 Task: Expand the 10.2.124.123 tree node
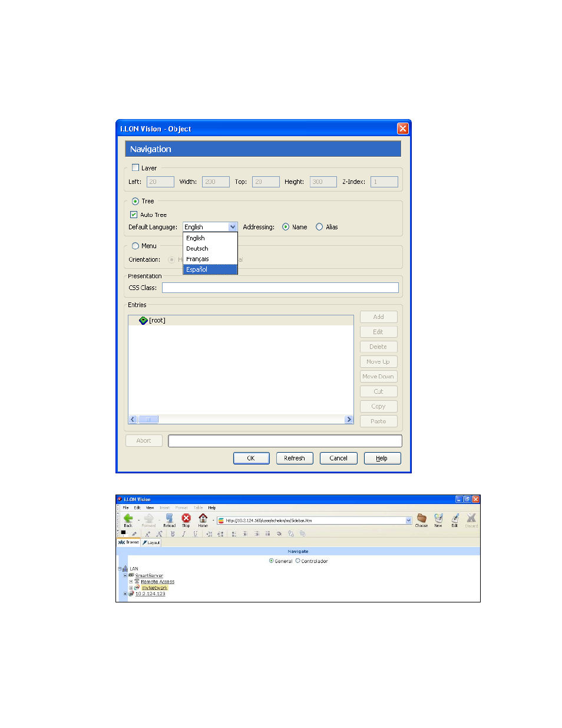[x=125, y=594]
